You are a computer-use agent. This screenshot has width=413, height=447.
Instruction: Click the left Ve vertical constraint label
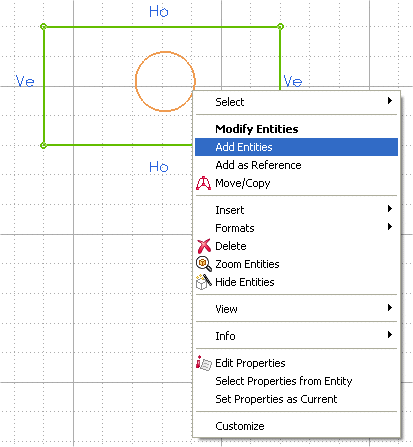(x=25, y=81)
